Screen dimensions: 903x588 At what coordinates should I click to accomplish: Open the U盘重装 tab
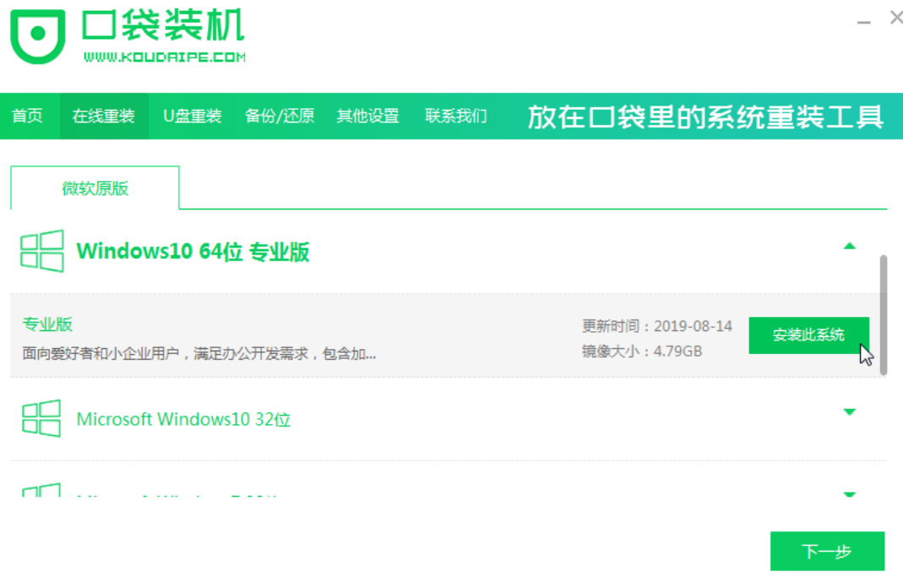coord(193,116)
